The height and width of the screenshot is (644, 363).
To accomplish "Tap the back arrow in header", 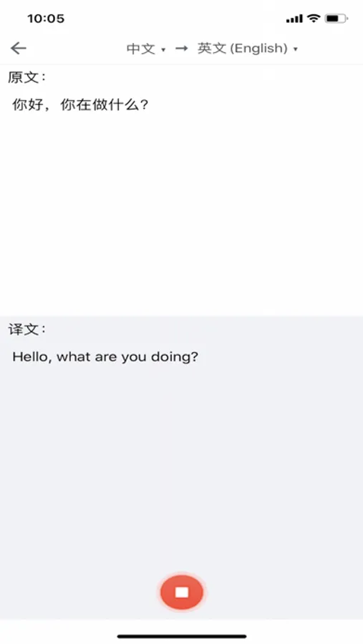I will [19, 49].
